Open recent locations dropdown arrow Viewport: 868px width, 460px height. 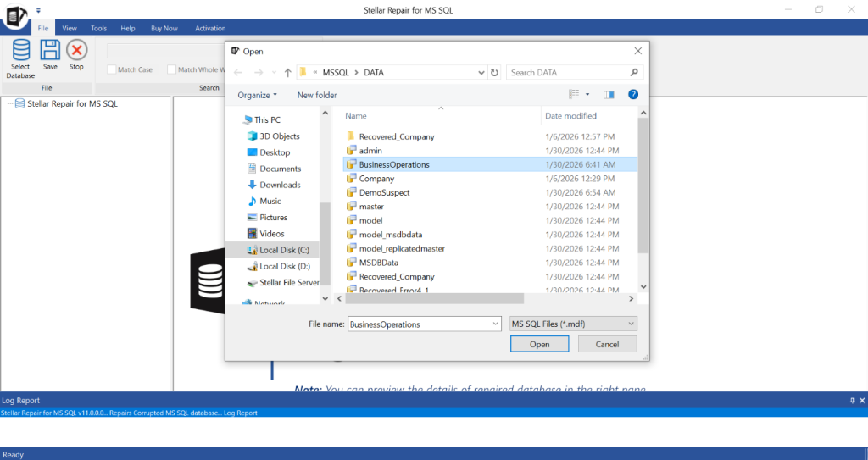coord(274,73)
